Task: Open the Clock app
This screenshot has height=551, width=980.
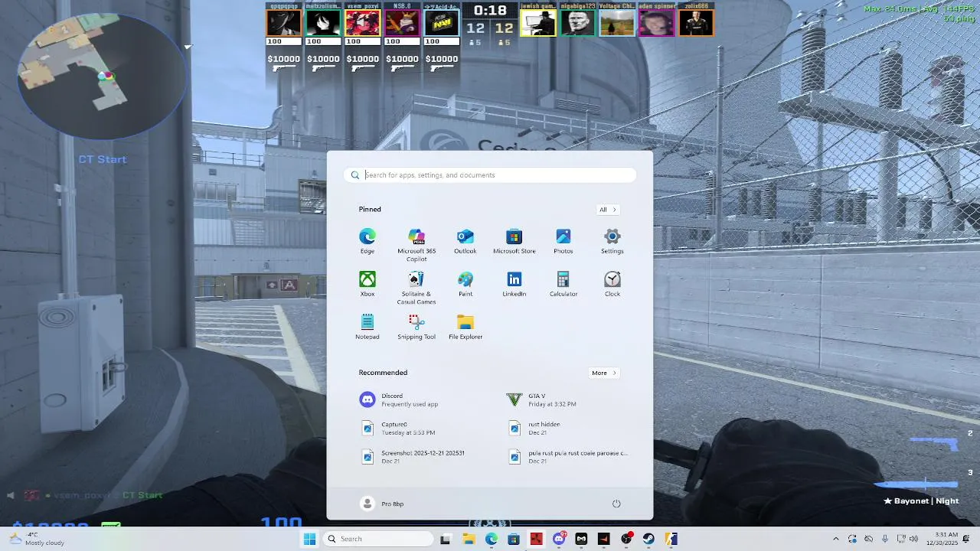Action: 612,284
